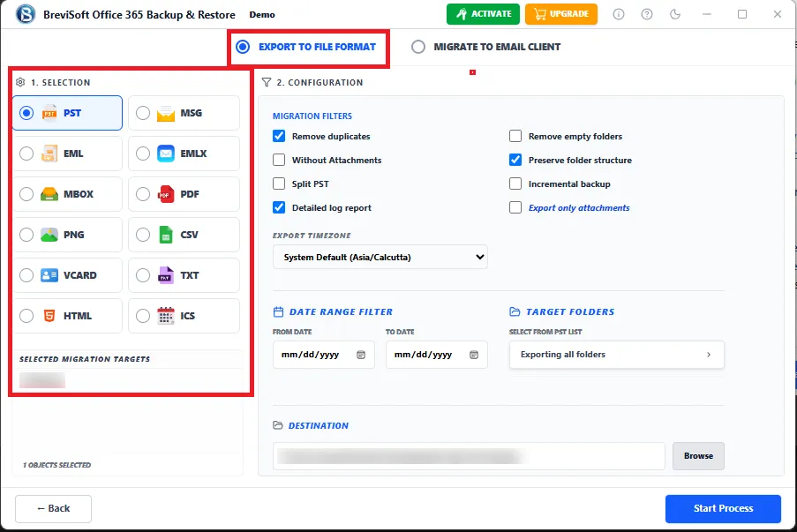Click the Target Folders folder icon

click(515, 312)
